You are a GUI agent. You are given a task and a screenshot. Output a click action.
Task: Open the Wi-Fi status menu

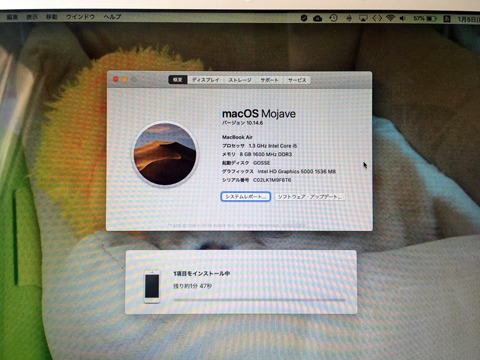coord(390,18)
